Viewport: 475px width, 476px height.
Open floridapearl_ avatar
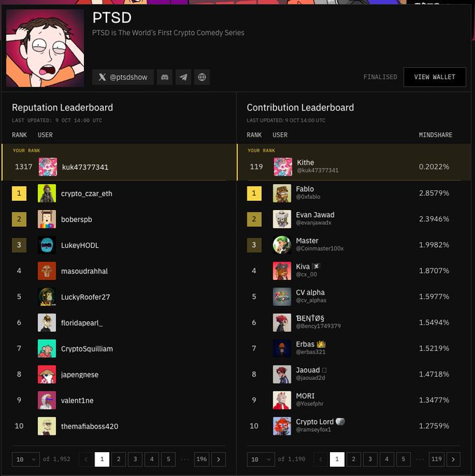47,323
